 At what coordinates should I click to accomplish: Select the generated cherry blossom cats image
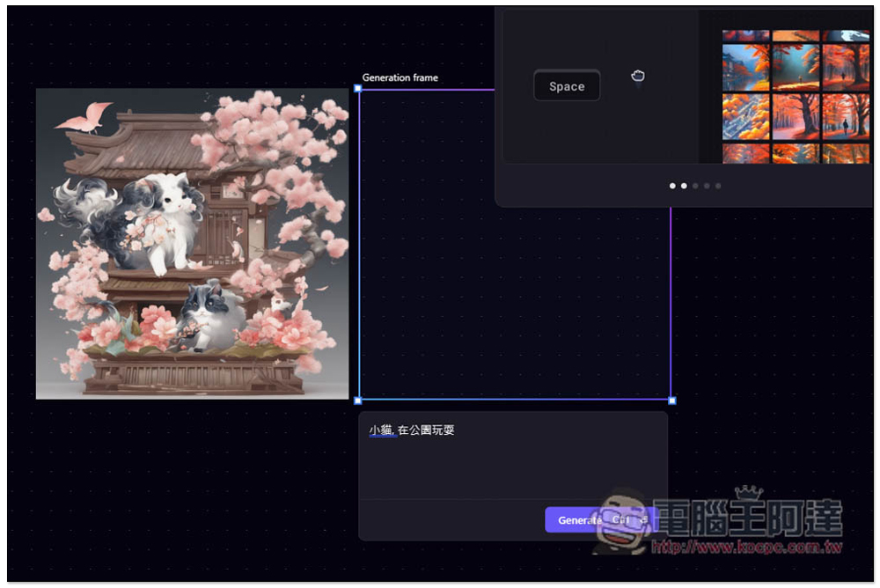(x=192, y=244)
